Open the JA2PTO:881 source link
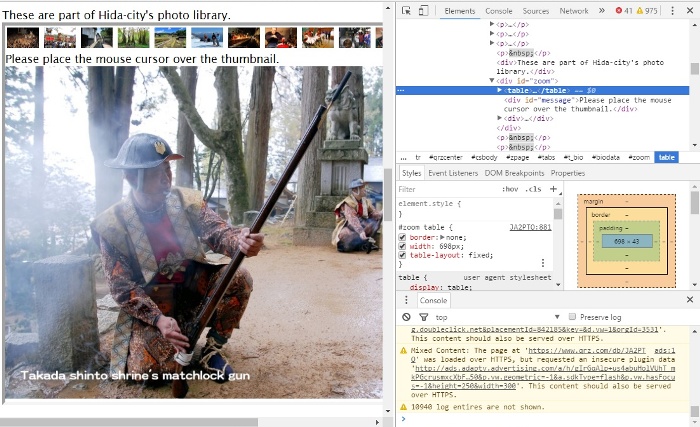Screen dimensions: 700x427 [x=530, y=227]
